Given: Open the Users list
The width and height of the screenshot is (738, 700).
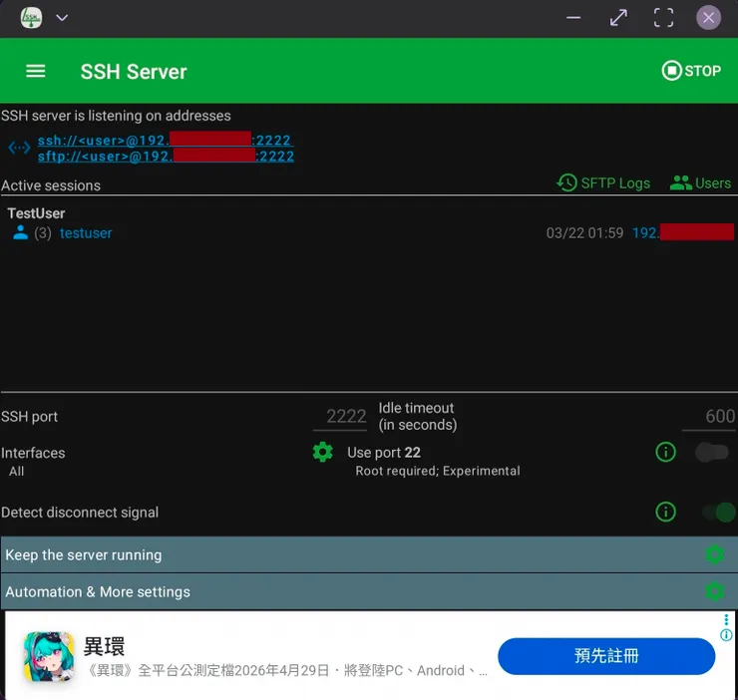Looking at the screenshot, I should (x=700, y=182).
